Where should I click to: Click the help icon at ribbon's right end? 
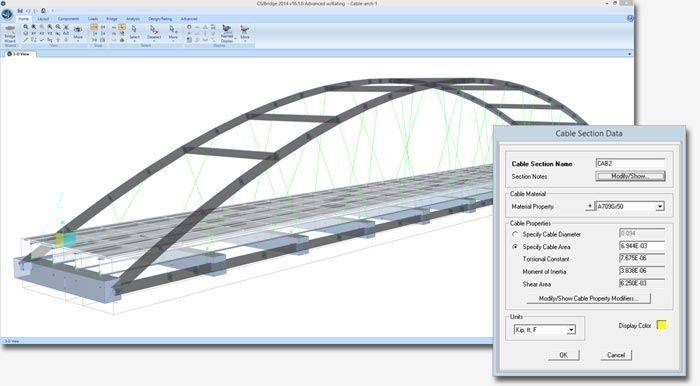click(630, 18)
